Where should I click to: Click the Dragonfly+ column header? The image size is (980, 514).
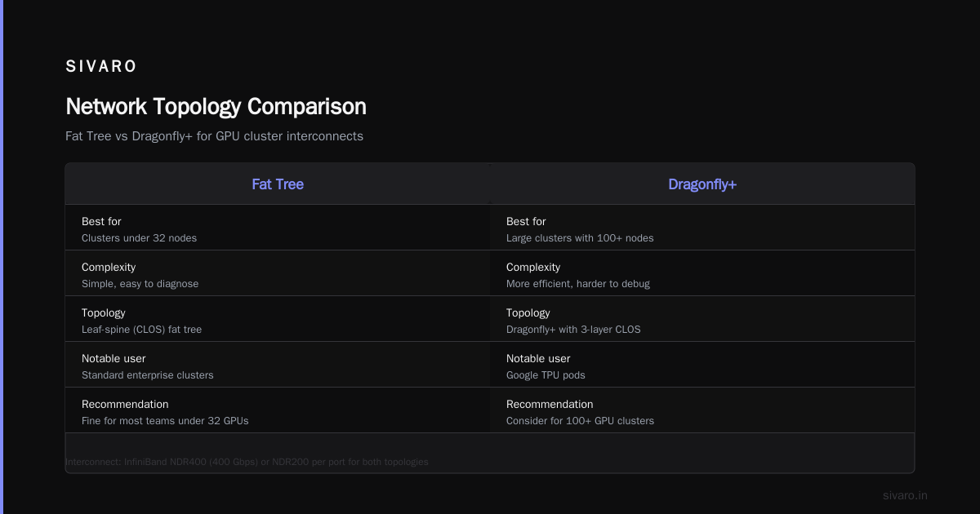click(702, 184)
